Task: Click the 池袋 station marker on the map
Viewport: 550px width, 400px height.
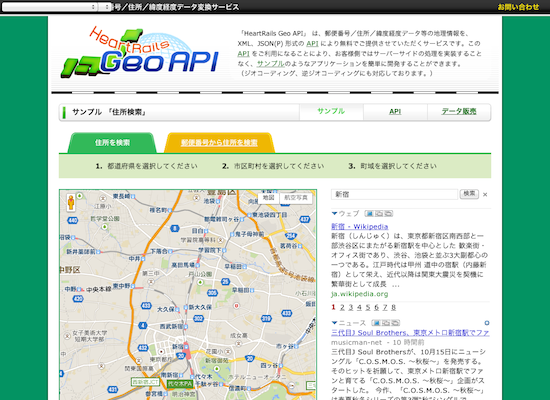Action: click(x=218, y=201)
